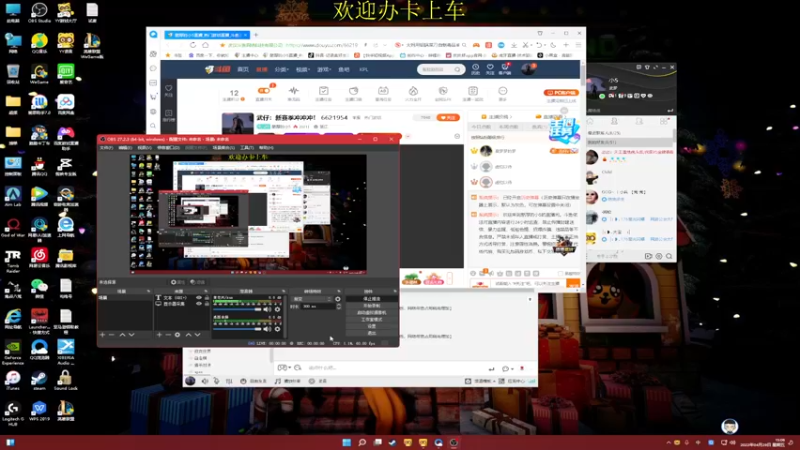Click orange PC client button on Douyu
The height and width of the screenshot is (450, 800).
561,93
